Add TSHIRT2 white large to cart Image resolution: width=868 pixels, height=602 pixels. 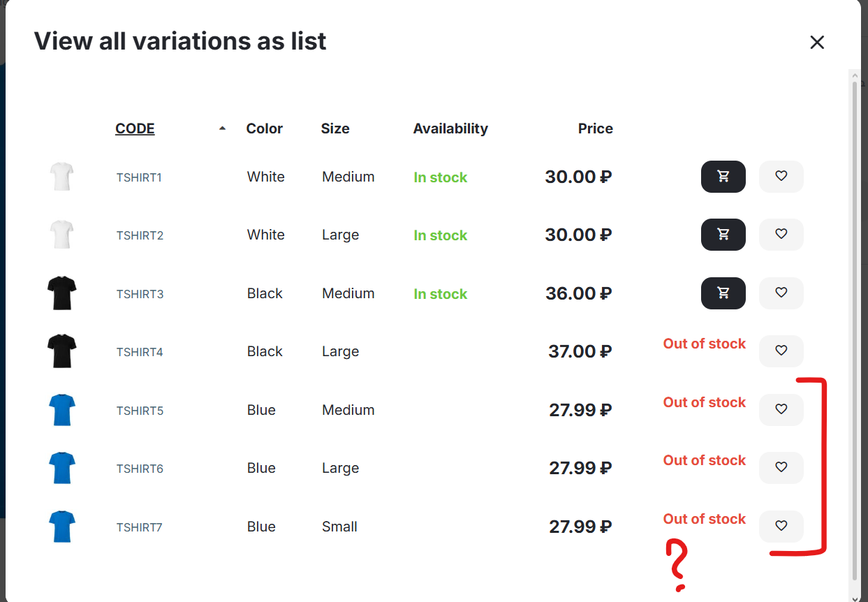(x=723, y=235)
